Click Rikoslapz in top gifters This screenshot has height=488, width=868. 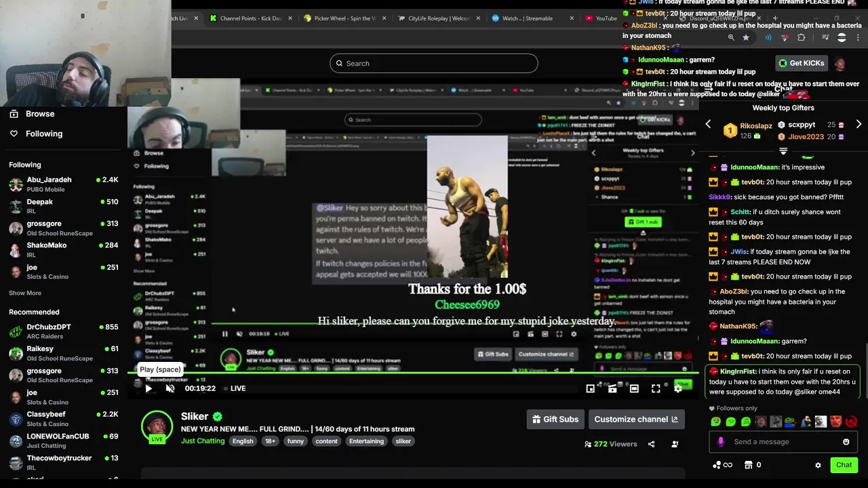tap(756, 126)
